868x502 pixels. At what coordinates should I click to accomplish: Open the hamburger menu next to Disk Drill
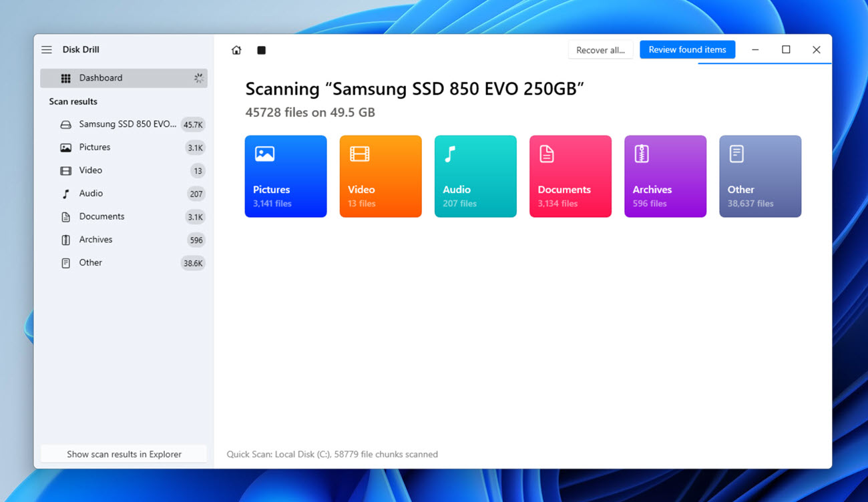coord(47,50)
